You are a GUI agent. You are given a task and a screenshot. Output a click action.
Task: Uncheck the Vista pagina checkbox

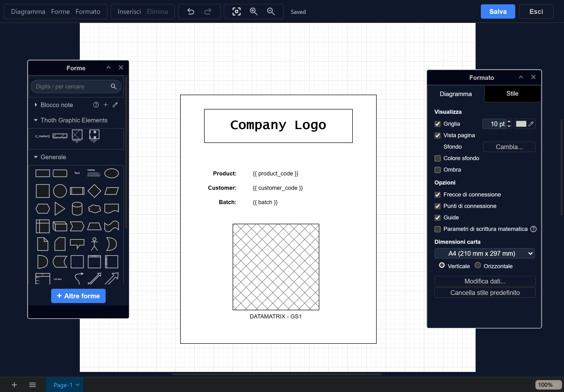click(438, 136)
